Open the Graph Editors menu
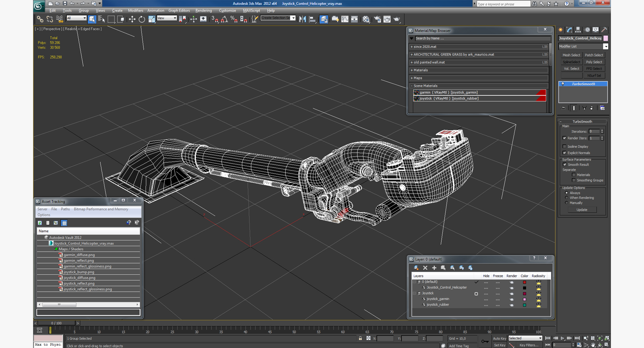 point(179,10)
